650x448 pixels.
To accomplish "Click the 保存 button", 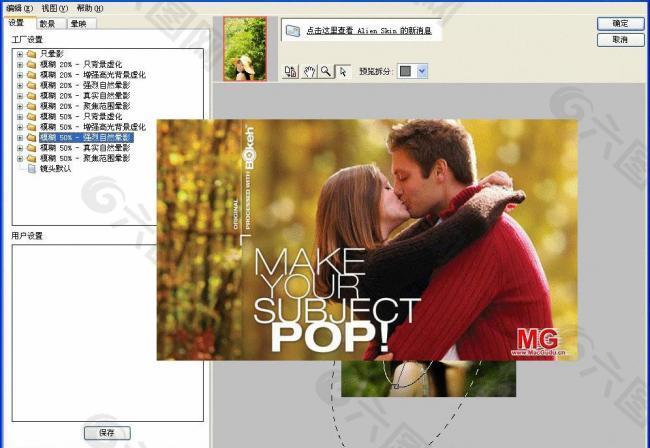I will [x=106, y=433].
